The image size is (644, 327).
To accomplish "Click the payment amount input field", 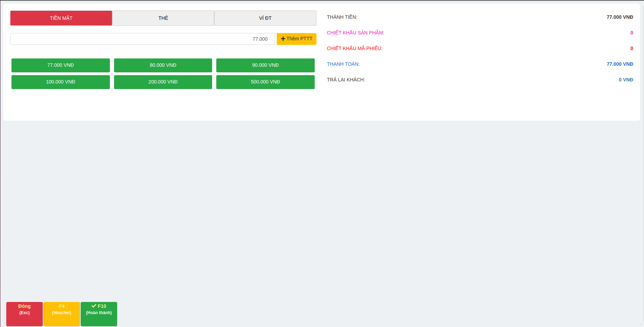I will pos(142,39).
